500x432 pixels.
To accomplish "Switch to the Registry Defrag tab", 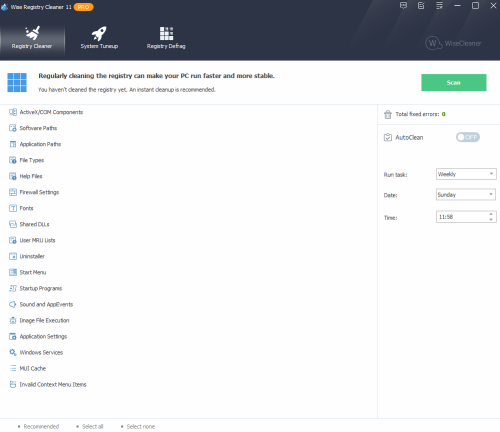I will [x=166, y=38].
